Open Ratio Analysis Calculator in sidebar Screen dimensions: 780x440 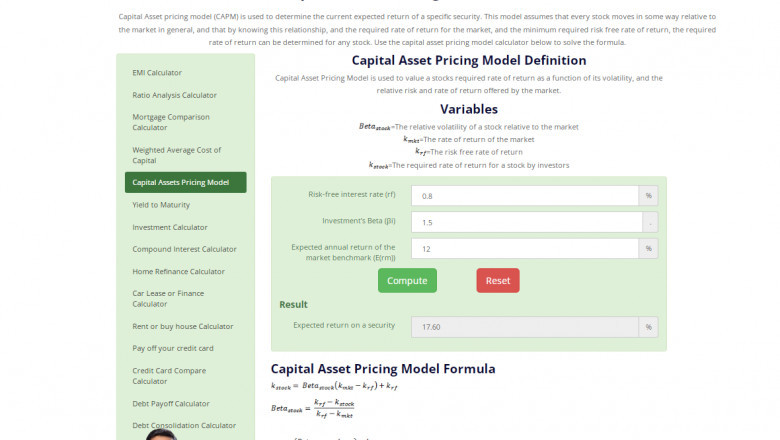(174, 95)
